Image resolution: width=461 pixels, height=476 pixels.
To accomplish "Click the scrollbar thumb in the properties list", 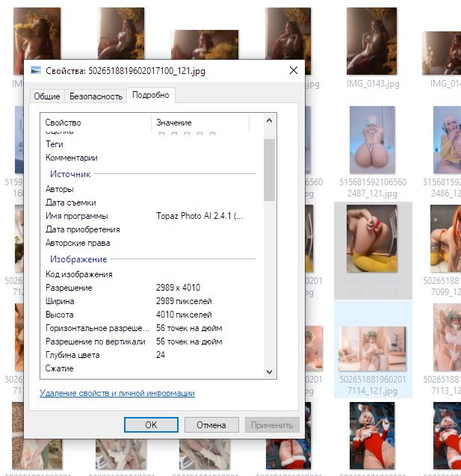I will click(x=269, y=170).
